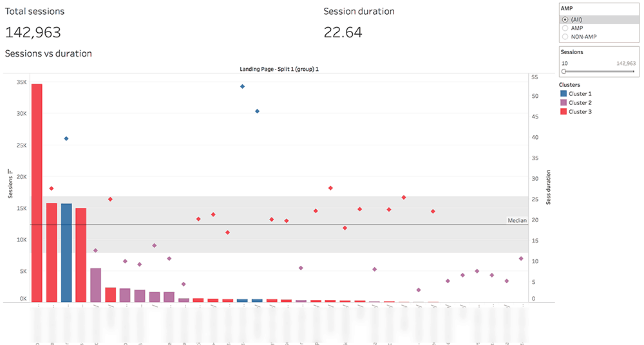Click the Cluster 1 blue legend swatch
This screenshot has width=644, height=345.
coord(563,93)
